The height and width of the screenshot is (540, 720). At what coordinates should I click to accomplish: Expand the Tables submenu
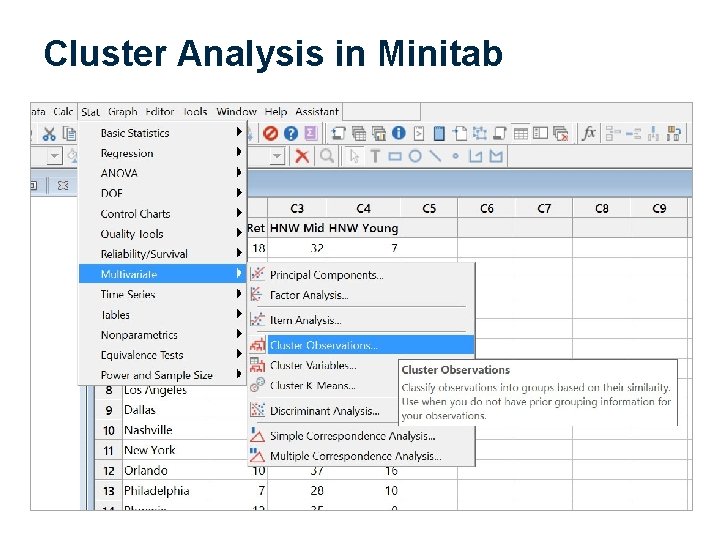[x=163, y=315]
